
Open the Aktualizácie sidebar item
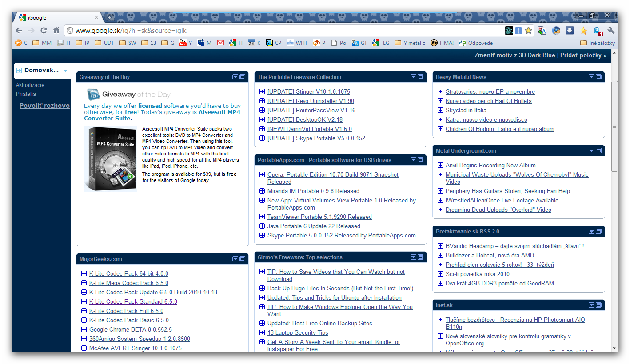tap(30, 85)
